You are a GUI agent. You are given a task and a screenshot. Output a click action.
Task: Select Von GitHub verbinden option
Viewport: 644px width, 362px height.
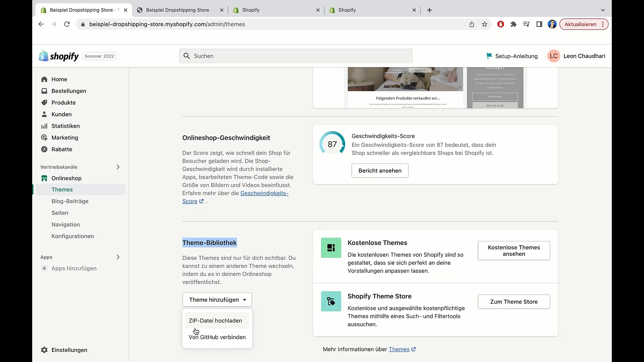[217, 337]
